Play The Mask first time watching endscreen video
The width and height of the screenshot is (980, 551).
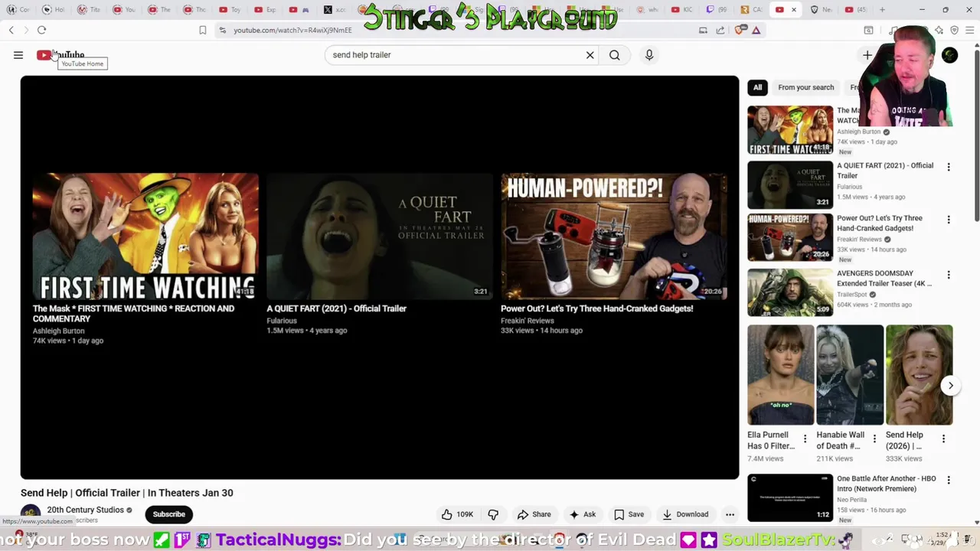click(145, 236)
